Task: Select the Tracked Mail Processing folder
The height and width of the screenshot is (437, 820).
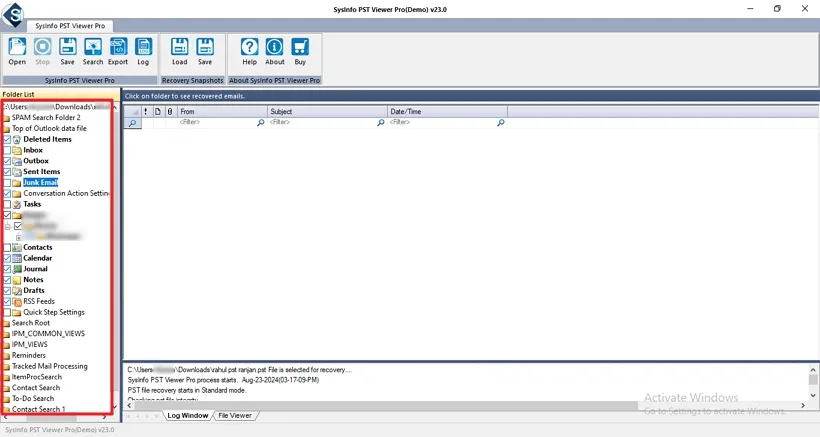Action: click(x=50, y=366)
